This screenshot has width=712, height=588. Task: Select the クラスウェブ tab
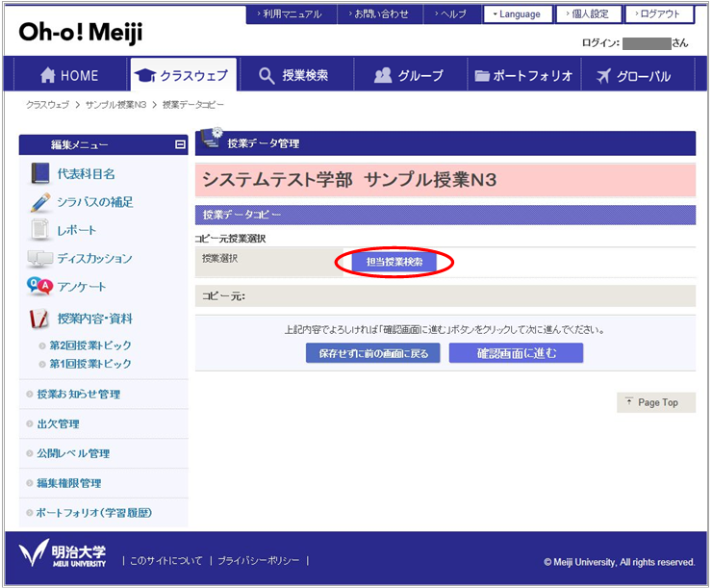[183, 75]
